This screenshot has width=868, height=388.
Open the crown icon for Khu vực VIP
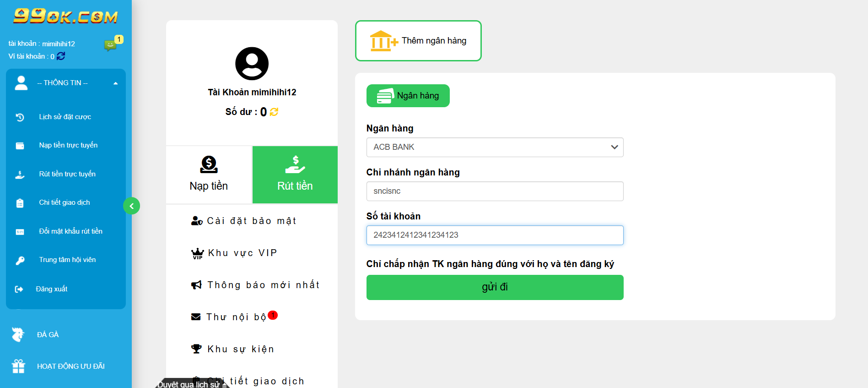(x=197, y=252)
